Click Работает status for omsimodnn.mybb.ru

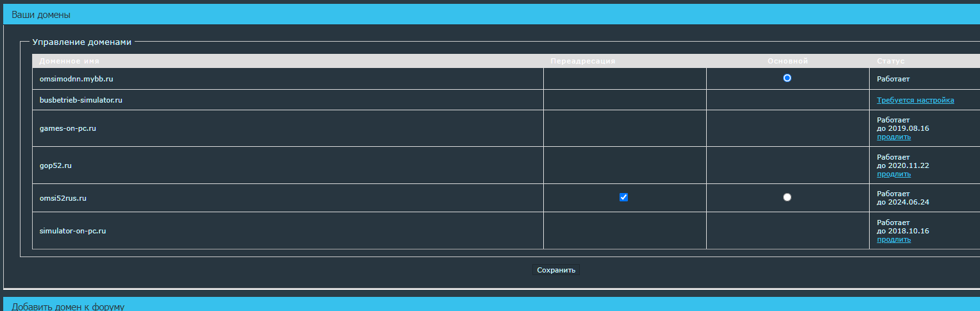pos(893,79)
